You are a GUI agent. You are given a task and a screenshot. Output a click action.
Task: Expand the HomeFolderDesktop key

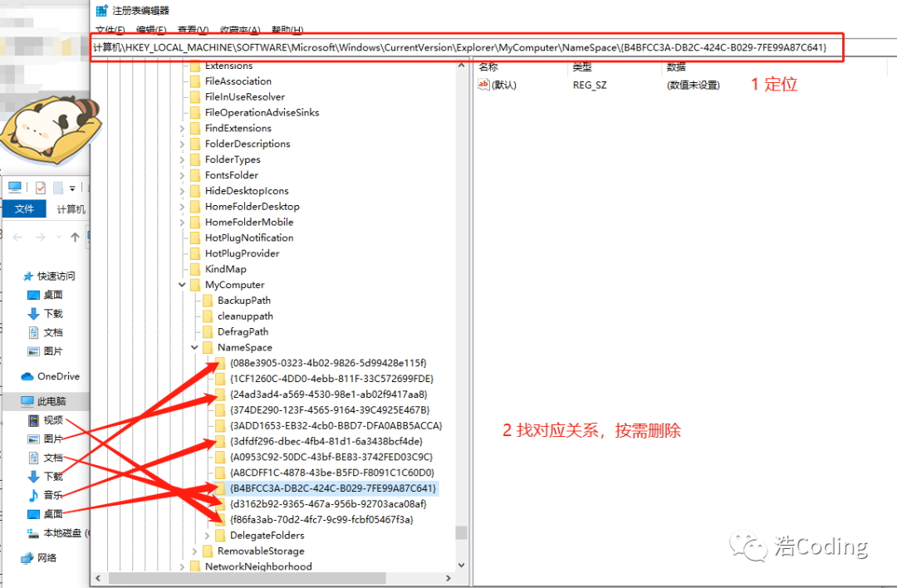pyautogui.click(x=182, y=207)
